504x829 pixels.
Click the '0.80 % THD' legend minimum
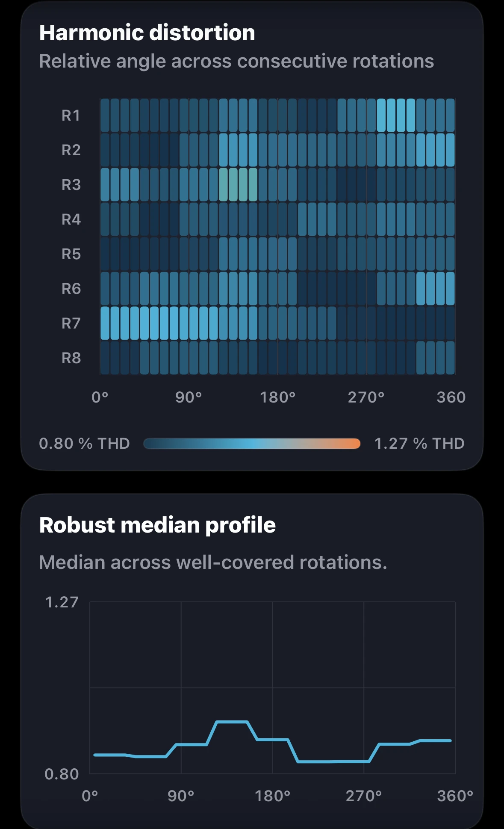click(x=84, y=444)
